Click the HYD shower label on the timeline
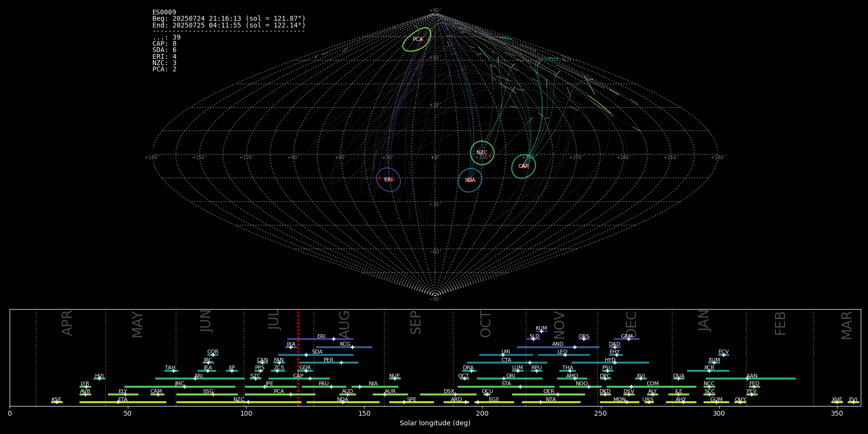868x434 pixels. [610, 360]
